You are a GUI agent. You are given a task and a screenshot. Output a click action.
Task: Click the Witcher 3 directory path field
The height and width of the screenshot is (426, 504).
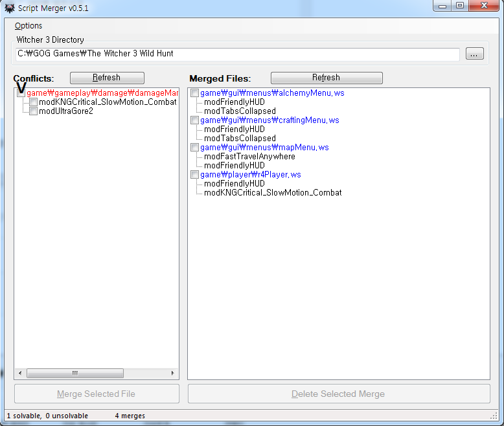coord(238,54)
